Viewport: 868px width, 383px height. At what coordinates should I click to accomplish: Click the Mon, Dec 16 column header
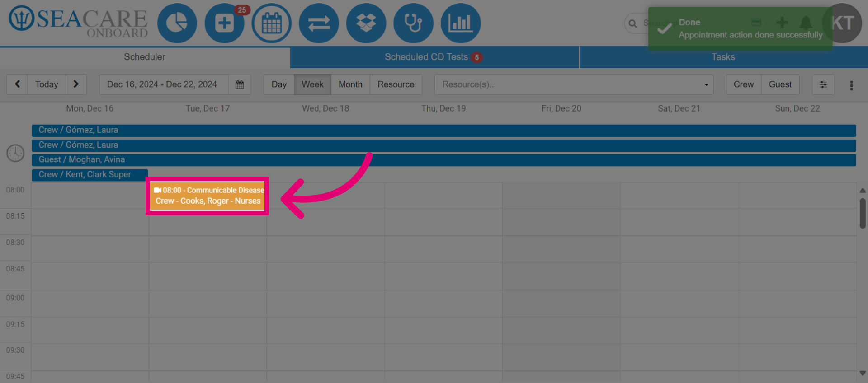(x=90, y=108)
